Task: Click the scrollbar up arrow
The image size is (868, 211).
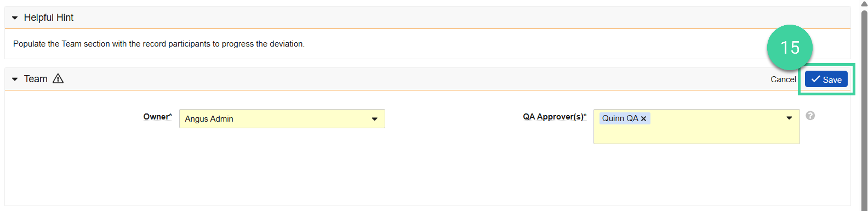Action: tap(864, 4)
